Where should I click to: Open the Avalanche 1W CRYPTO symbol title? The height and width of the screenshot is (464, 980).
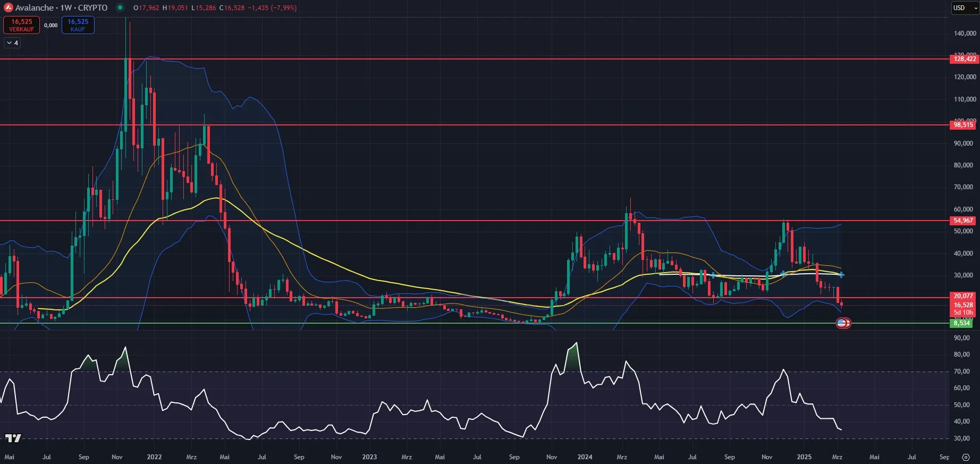(x=61, y=7)
